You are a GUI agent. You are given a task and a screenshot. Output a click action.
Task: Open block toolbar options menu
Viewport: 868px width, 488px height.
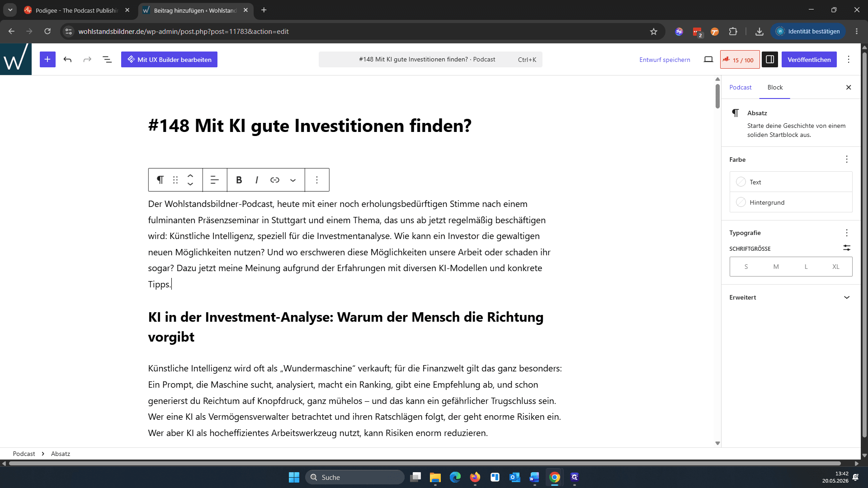coord(317,180)
